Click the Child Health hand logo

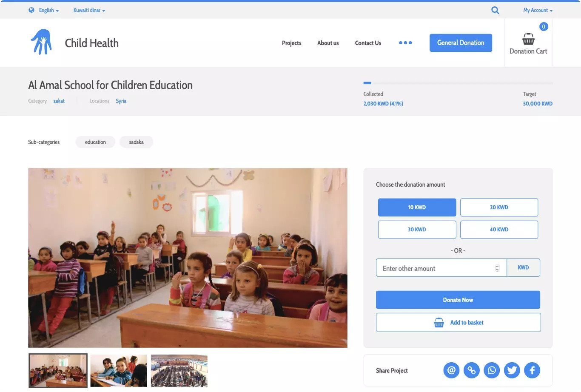pos(41,42)
